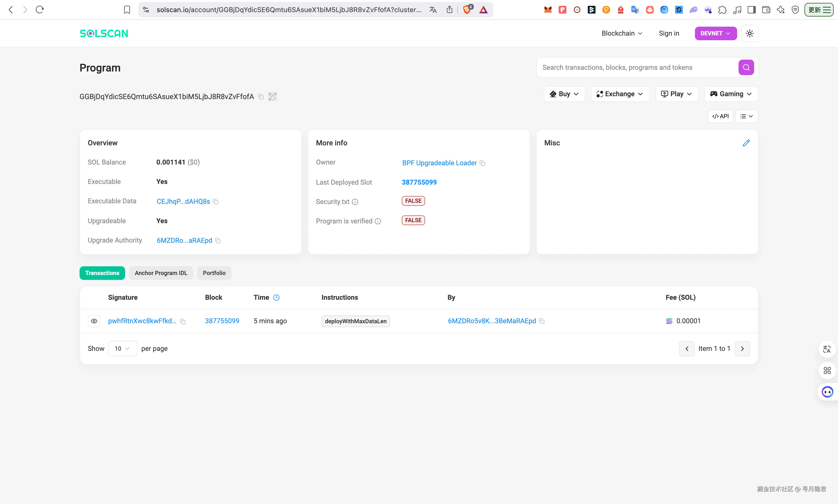The height and width of the screenshot is (504, 838).
Task: Open floating chat assistant widget
Action: (828, 392)
